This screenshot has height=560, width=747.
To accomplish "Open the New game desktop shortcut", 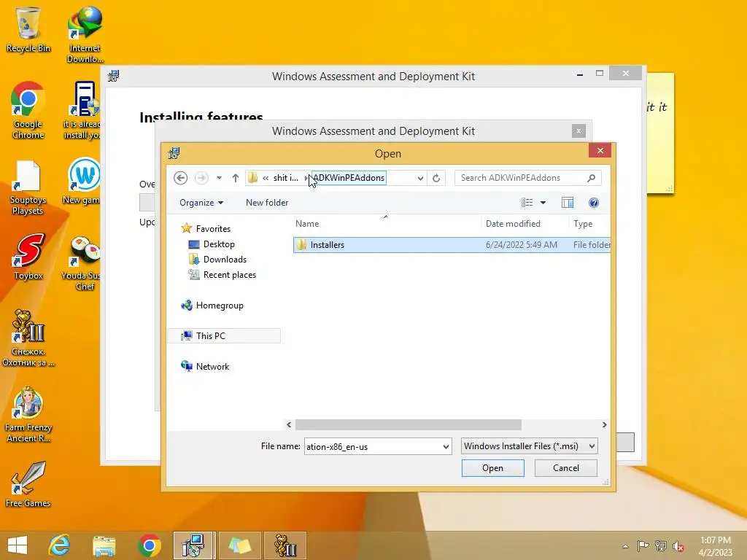I will pos(83,181).
